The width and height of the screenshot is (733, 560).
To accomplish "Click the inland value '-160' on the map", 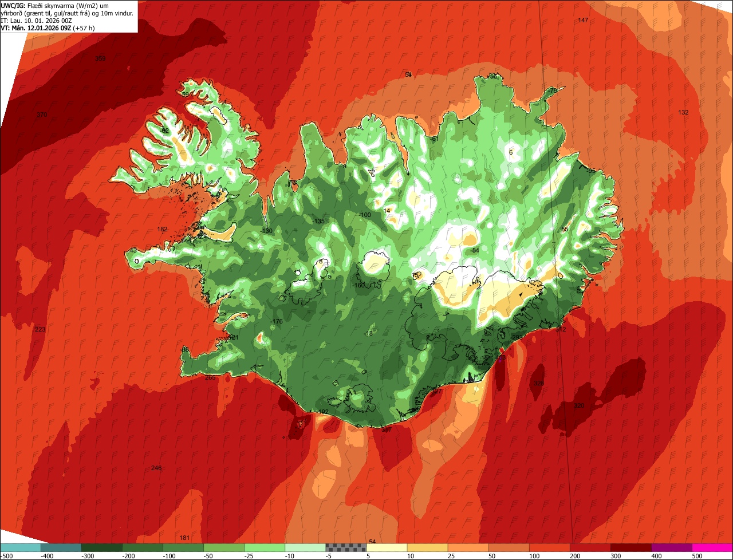I will pyautogui.click(x=358, y=285).
